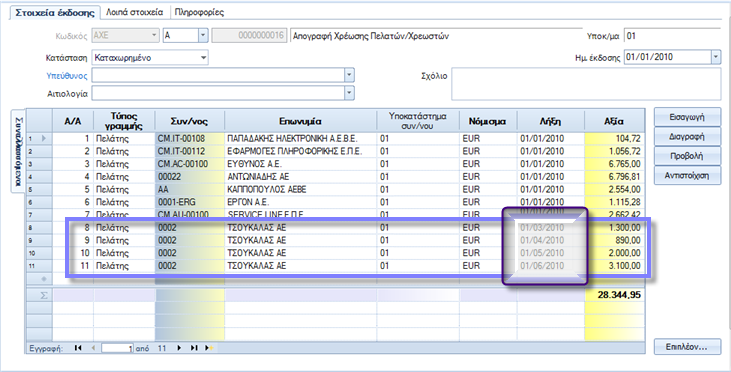Go to first record in navigator
Viewport: 731px width, 372px height.
[x=78, y=348]
